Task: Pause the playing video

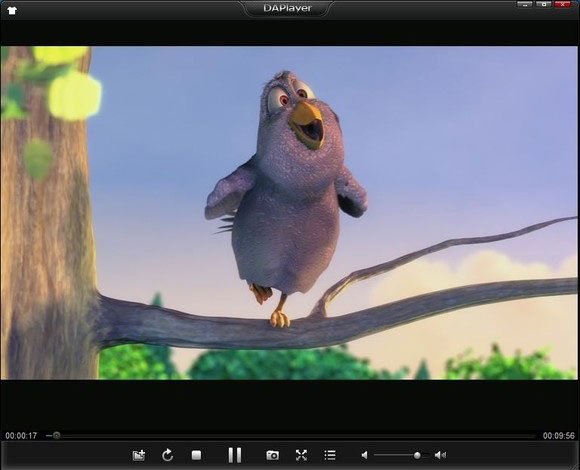Action: 235,455
